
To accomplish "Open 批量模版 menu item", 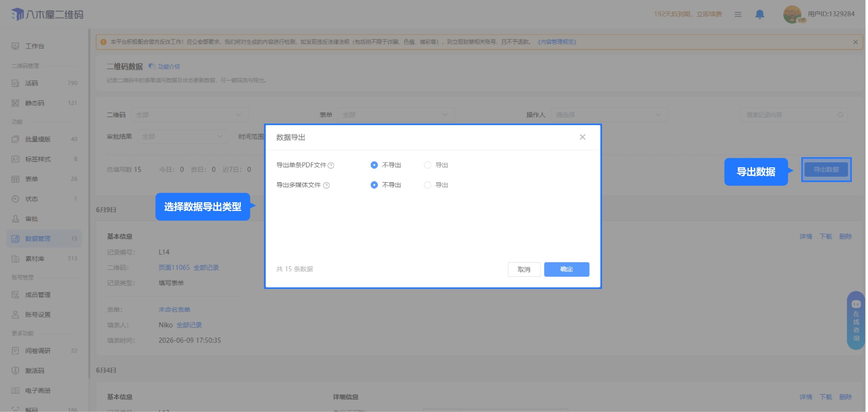I will point(44,139).
